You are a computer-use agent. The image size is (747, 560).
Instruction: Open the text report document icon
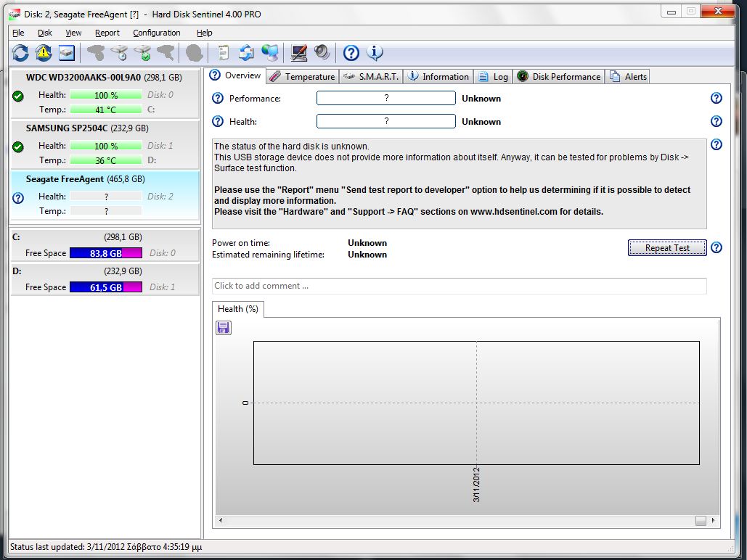[x=223, y=53]
